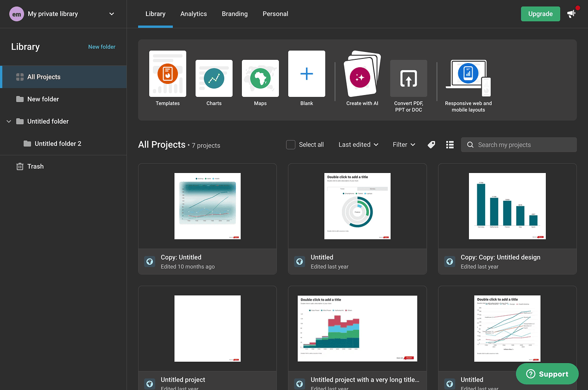Open blank Untitled project thumbnail
Screen dimensions: 588x390
point(208,328)
